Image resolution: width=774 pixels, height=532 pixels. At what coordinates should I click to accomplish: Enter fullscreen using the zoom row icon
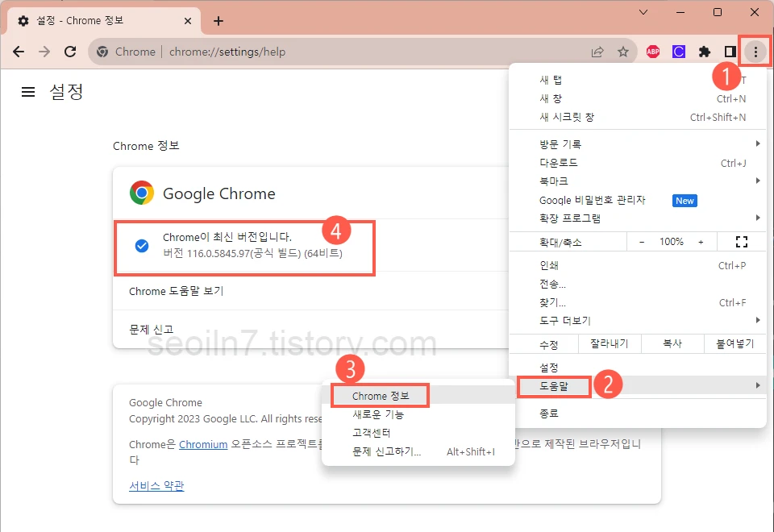click(742, 242)
